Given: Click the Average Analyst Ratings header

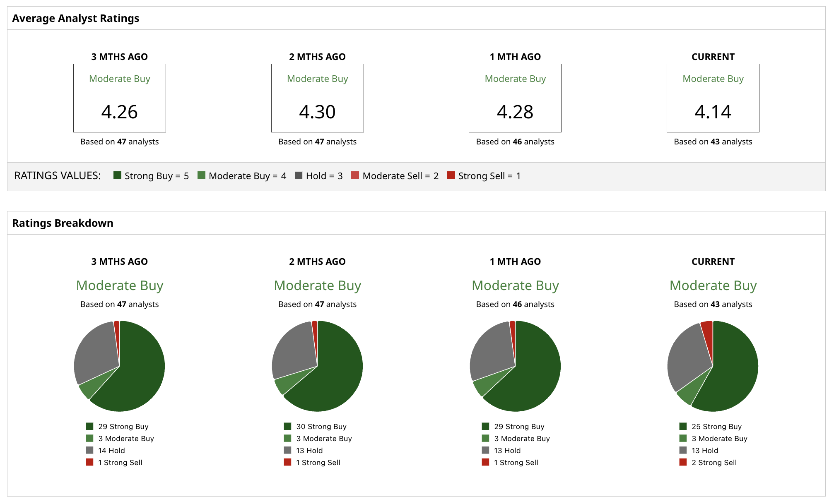Looking at the screenshot, I should point(75,18).
